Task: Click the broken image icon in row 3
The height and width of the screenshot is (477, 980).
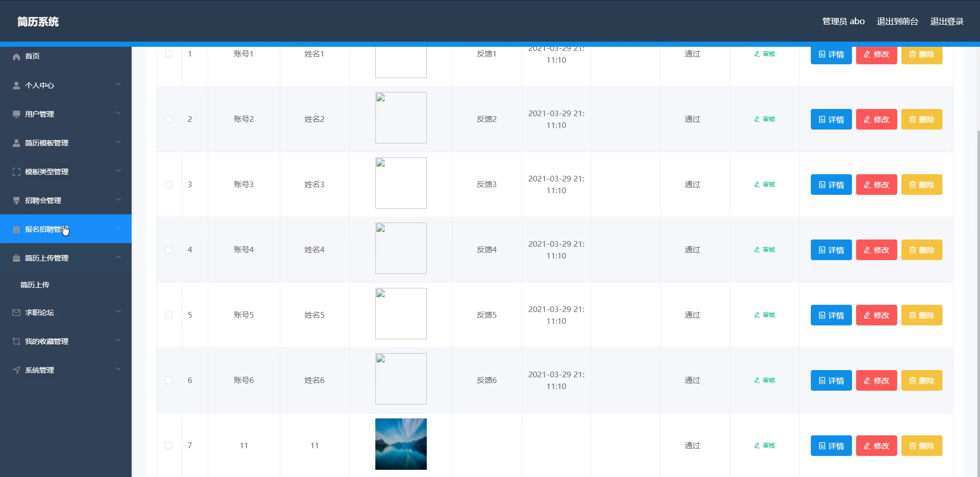Action: 380,163
